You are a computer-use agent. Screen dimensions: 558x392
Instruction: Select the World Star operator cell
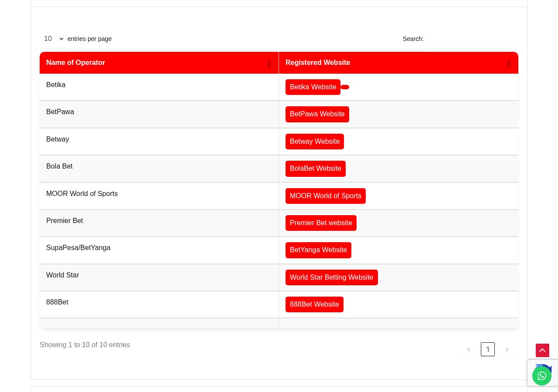(159, 277)
